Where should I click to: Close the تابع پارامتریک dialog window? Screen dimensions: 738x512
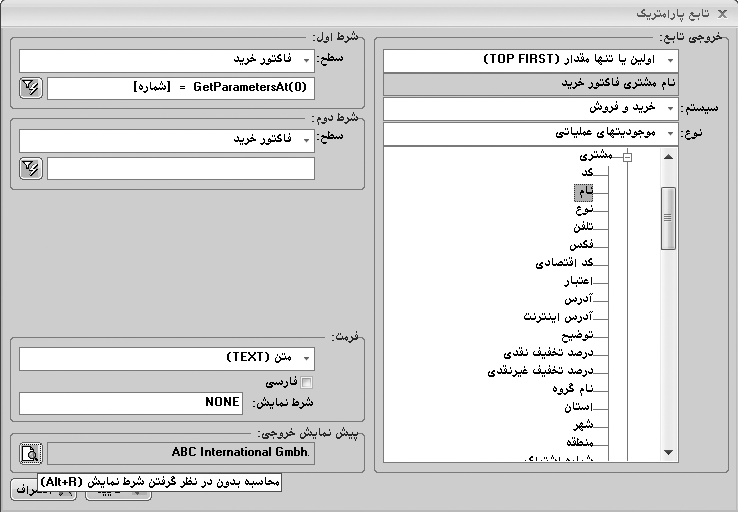[x=722, y=13]
